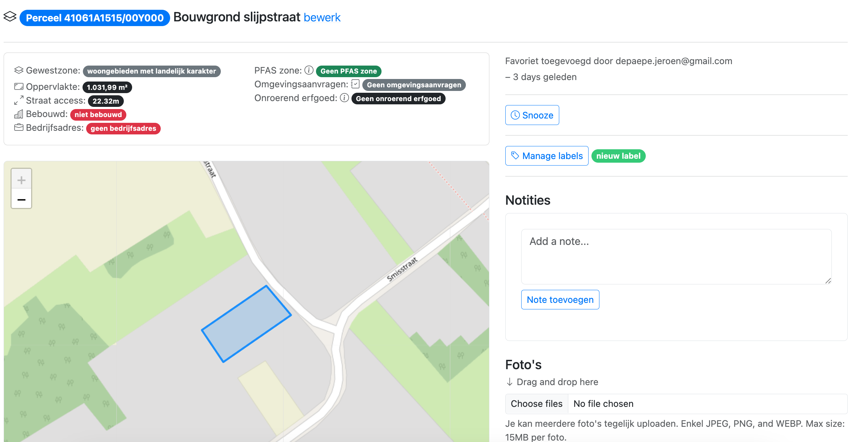Open the Snooze options
The height and width of the screenshot is (442, 868).
[532, 115]
